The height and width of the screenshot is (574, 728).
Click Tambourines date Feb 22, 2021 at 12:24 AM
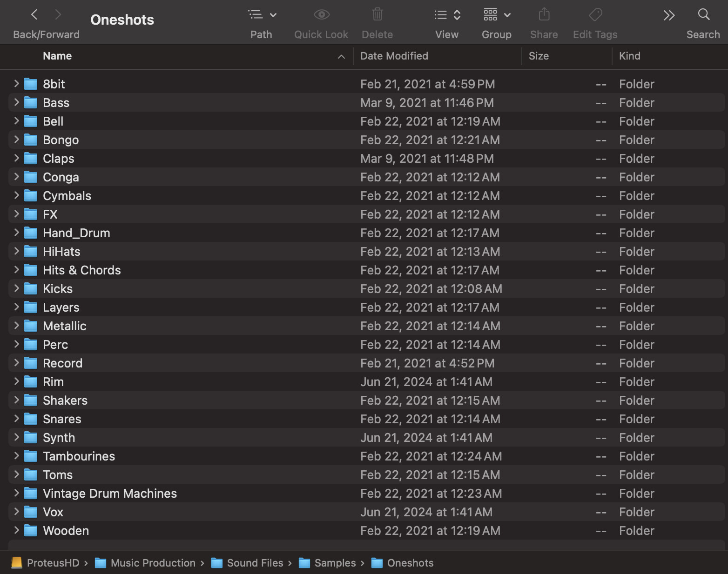[431, 456]
